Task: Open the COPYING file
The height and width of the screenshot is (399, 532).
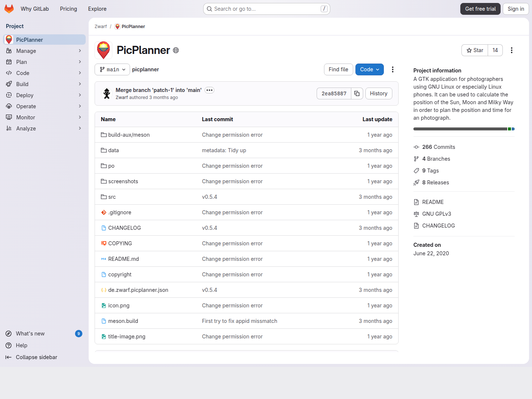Action: [120, 243]
